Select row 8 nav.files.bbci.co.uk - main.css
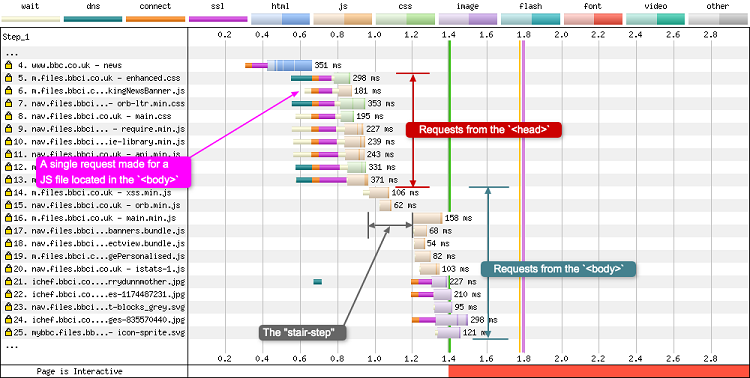 (101, 116)
